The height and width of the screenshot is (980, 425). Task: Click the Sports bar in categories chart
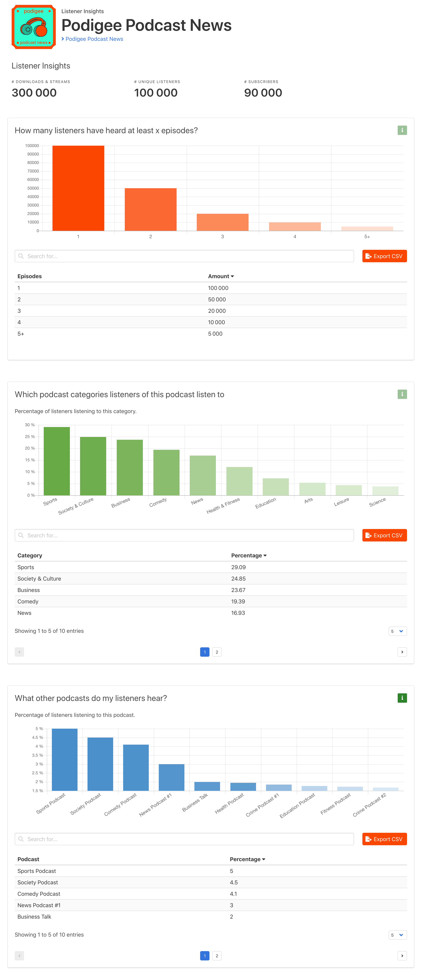point(57,461)
